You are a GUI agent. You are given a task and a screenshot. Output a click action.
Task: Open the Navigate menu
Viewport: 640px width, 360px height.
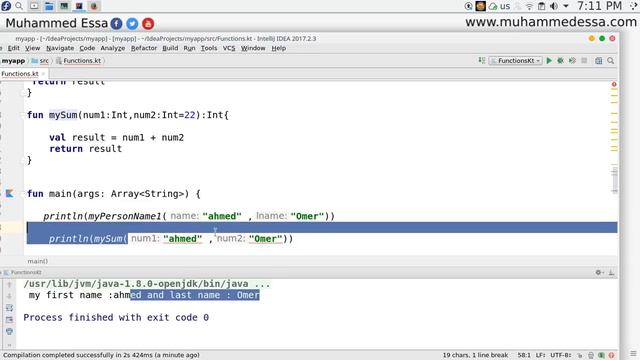click(x=60, y=48)
